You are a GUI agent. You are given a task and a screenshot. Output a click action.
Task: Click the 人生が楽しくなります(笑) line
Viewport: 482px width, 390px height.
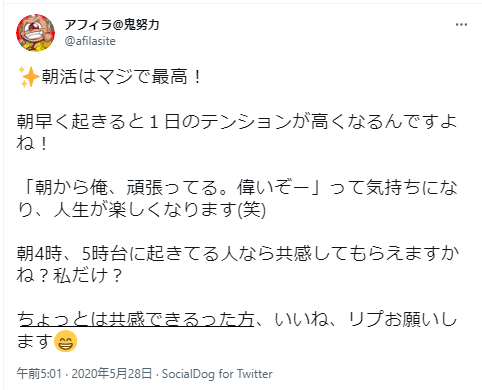click(159, 210)
